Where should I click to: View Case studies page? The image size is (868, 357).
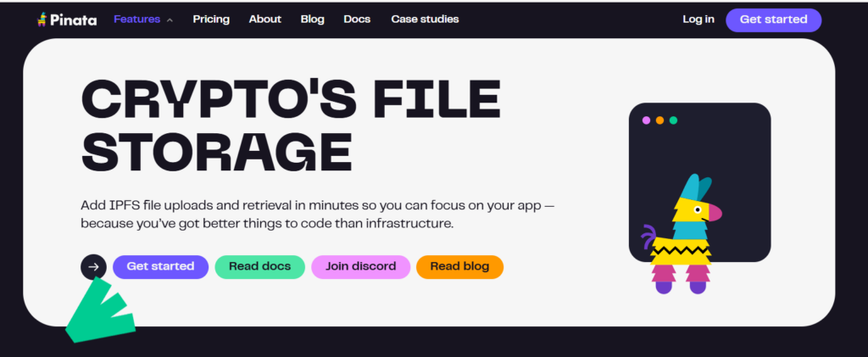point(426,20)
